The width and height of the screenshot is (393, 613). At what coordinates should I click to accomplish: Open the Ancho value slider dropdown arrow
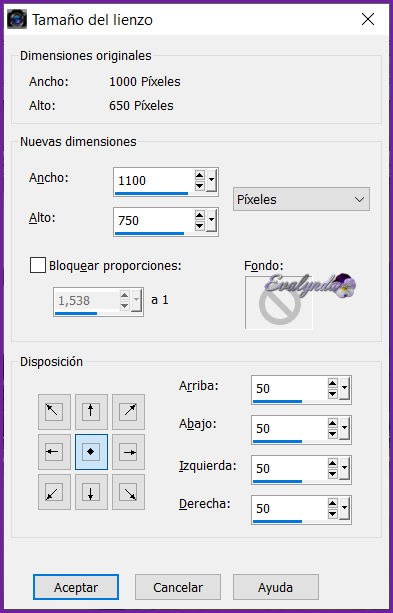(x=212, y=181)
